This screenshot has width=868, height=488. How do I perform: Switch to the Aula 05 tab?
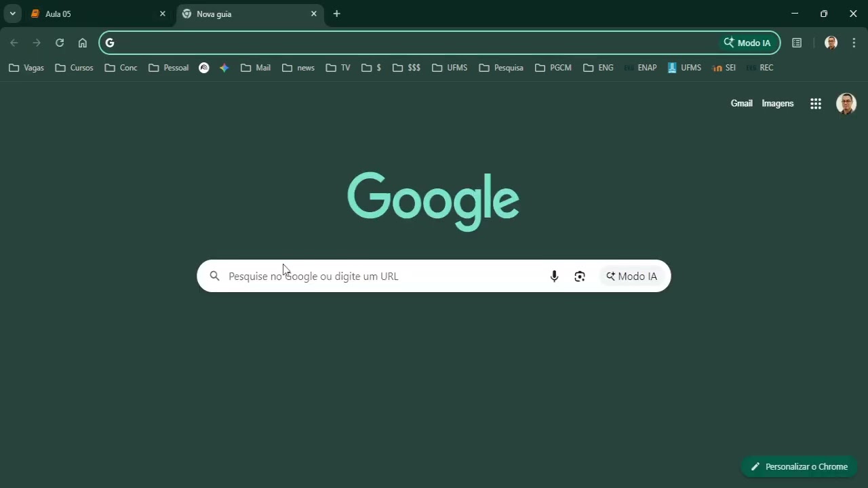coord(98,14)
